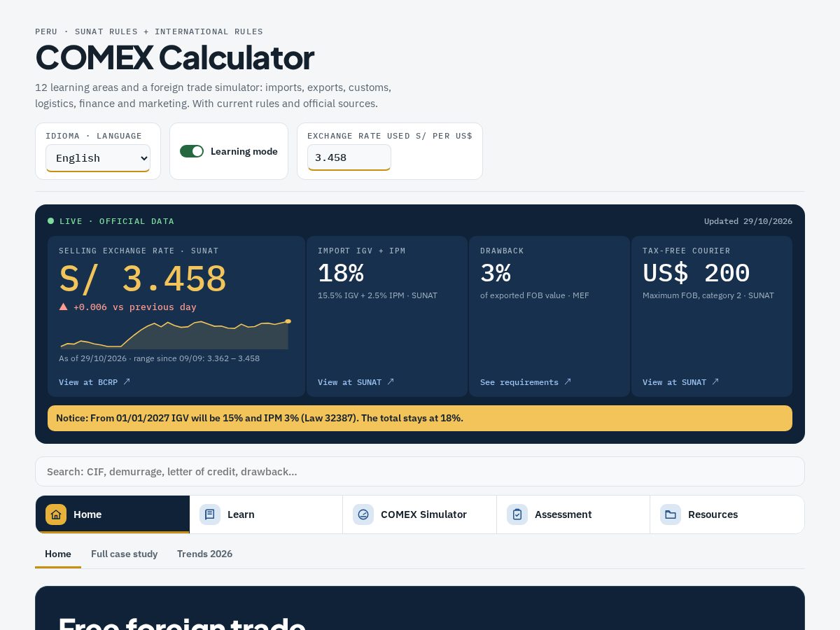Click the exchange rate sparkline chart
Image resolution: width=840 pixels, height=630 pixels.
175,335
